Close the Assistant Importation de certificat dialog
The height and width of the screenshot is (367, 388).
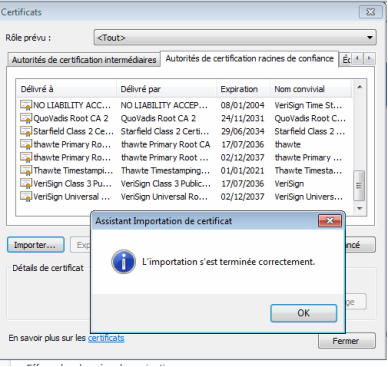click(330, 220)
